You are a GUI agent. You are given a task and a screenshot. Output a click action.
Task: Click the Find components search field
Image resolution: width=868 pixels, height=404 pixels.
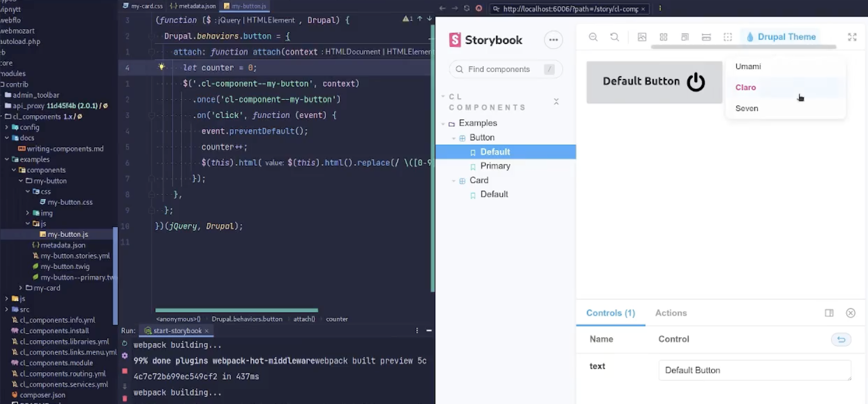pyautogui.click(x=499, y=69)
